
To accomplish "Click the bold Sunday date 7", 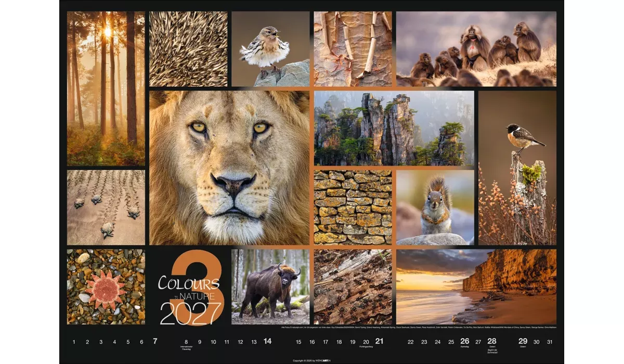I will tap(155, 342).
